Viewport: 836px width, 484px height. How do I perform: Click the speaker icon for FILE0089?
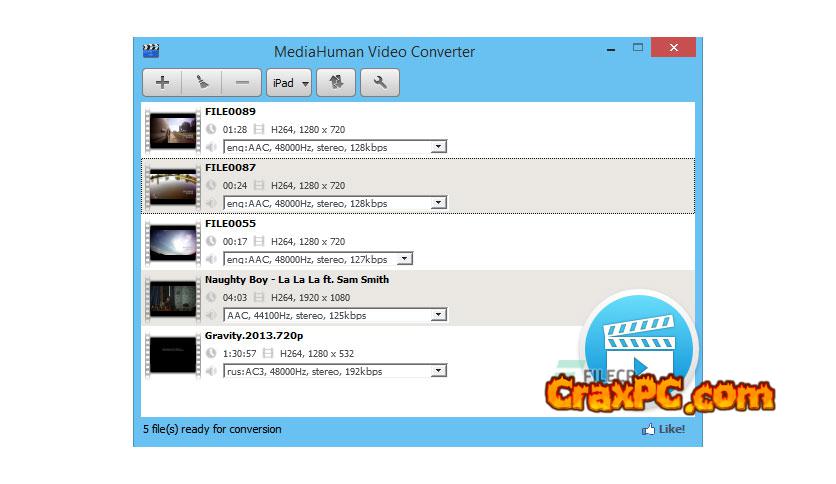[211, 147]
